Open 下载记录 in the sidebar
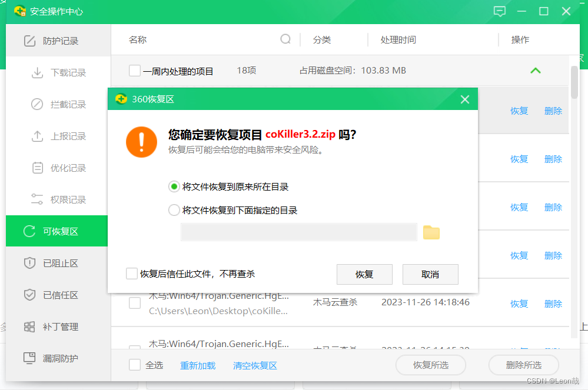This screenshot has width=588, height=390. point(58,72)
